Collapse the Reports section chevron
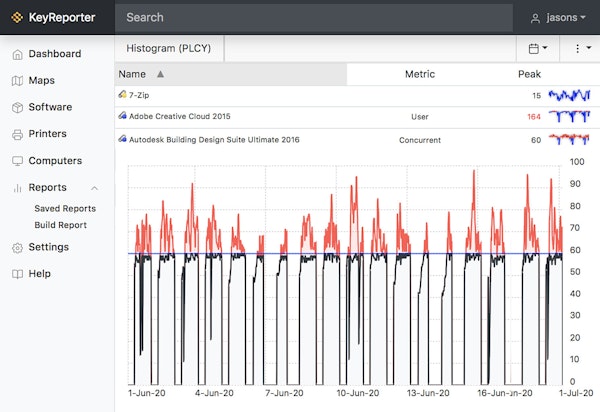This screenshot has width=600, height=412. pyautogui.click(x=95, y=188)
